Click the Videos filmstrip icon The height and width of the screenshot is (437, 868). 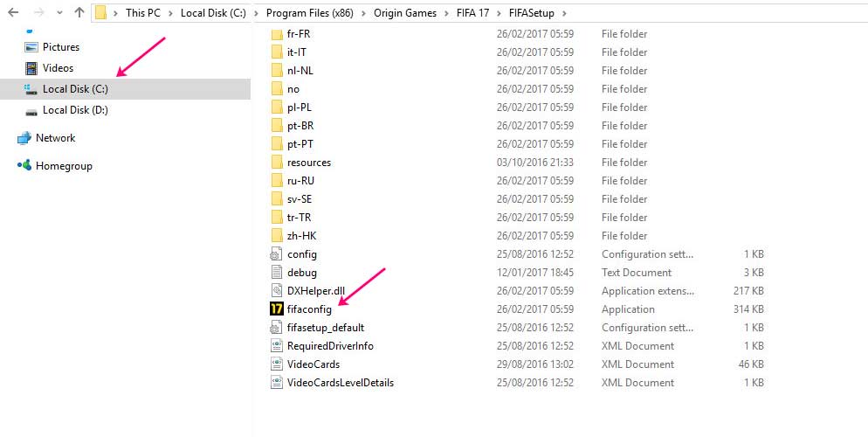pyautogui.click(x=31, y=68)
